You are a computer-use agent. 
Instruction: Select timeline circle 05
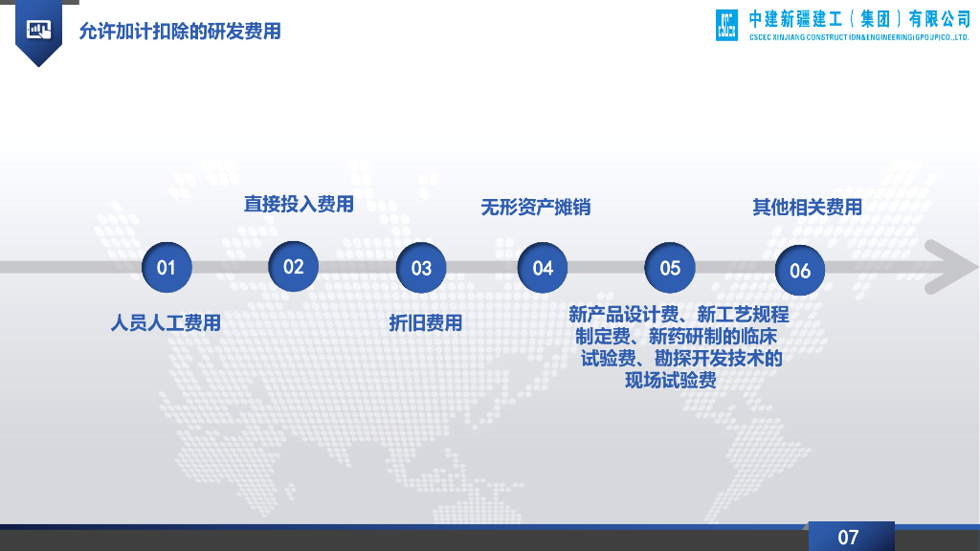(x=670, y=268)
